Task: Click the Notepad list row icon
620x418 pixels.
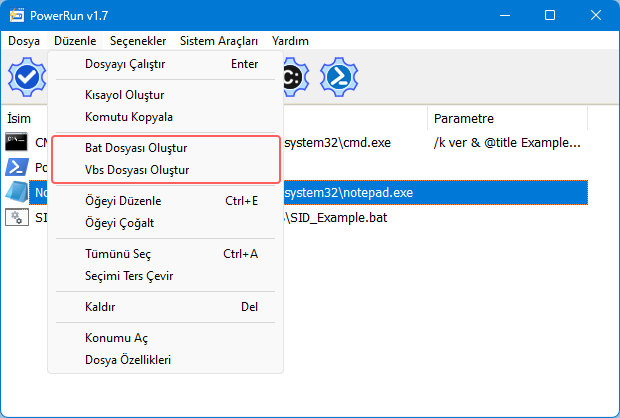Action: 17,192
